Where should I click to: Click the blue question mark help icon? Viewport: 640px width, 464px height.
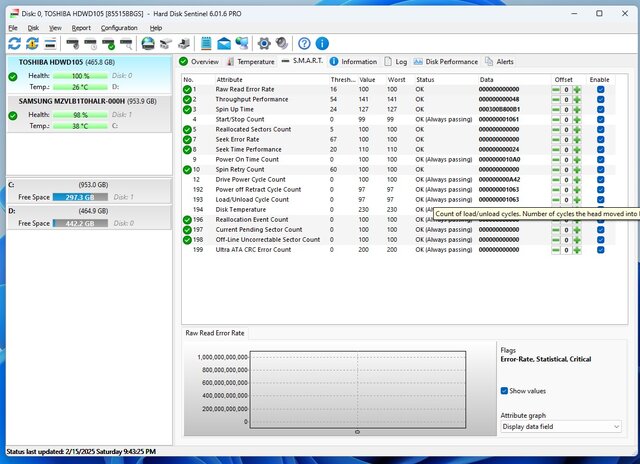point(304,43)
